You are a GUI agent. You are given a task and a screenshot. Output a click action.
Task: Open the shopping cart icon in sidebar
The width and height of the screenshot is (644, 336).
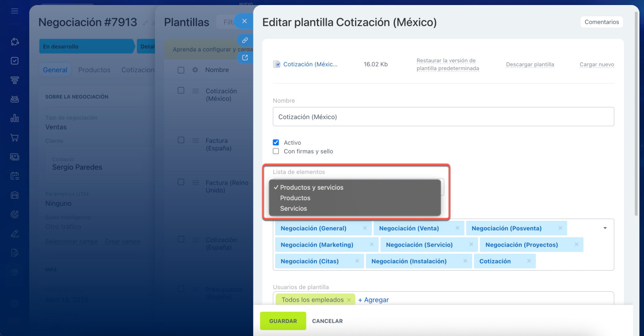(x=15, y=137)
